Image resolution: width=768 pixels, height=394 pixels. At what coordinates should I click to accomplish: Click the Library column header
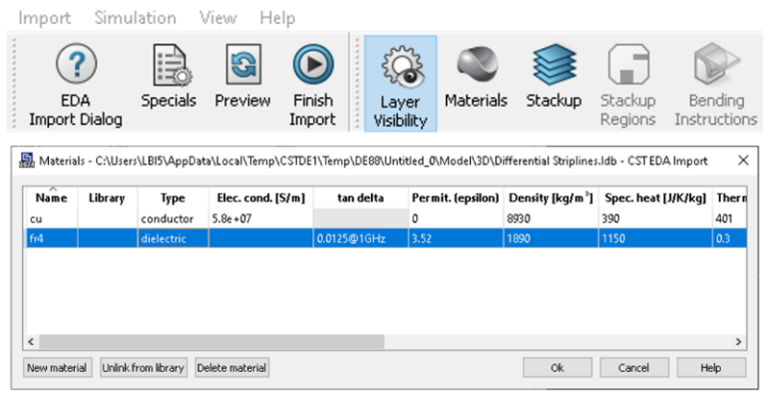click(x=107, y=198)
